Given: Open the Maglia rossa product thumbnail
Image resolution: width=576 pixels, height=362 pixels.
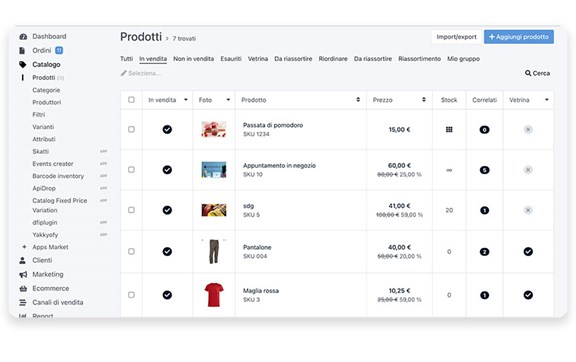Looking at the screenshot, I should click(x=214, y=295).
